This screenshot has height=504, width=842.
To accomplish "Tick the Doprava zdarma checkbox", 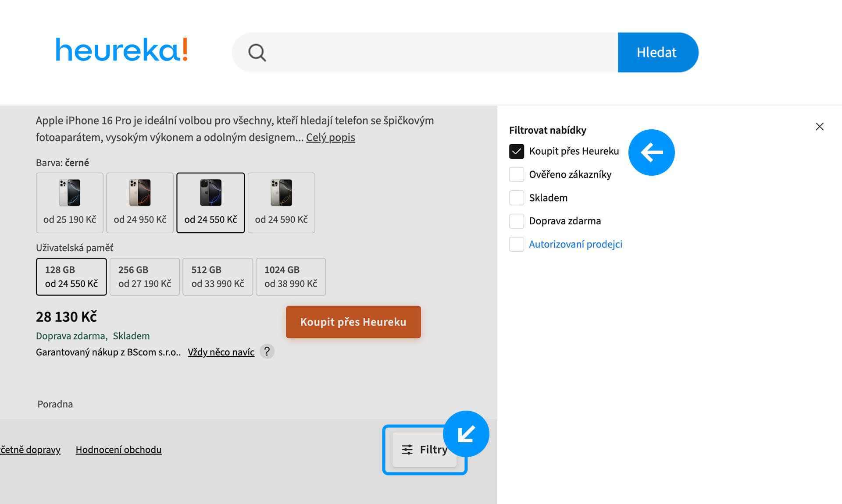I will [x=517, y=221].
